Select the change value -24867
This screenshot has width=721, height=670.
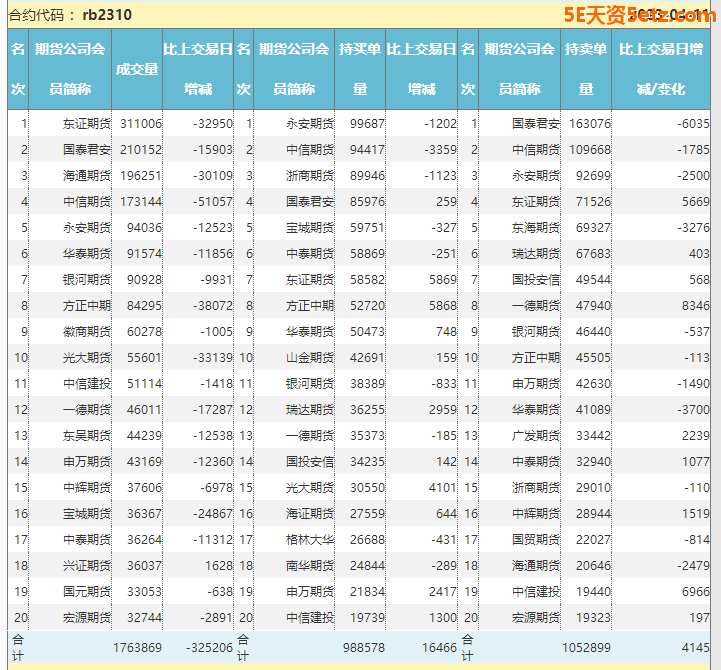point(213,513)
